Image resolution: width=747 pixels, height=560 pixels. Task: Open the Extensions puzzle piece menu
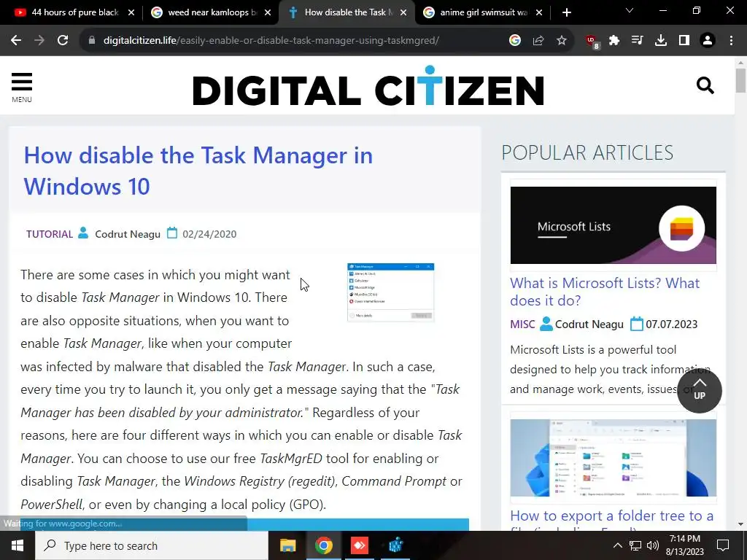[614, 41]
